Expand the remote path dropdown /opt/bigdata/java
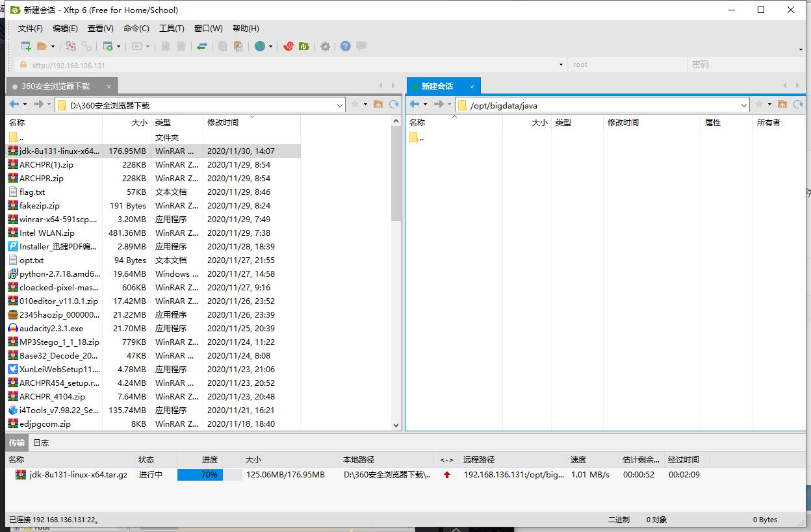811x532 pixels. point(744,105)
